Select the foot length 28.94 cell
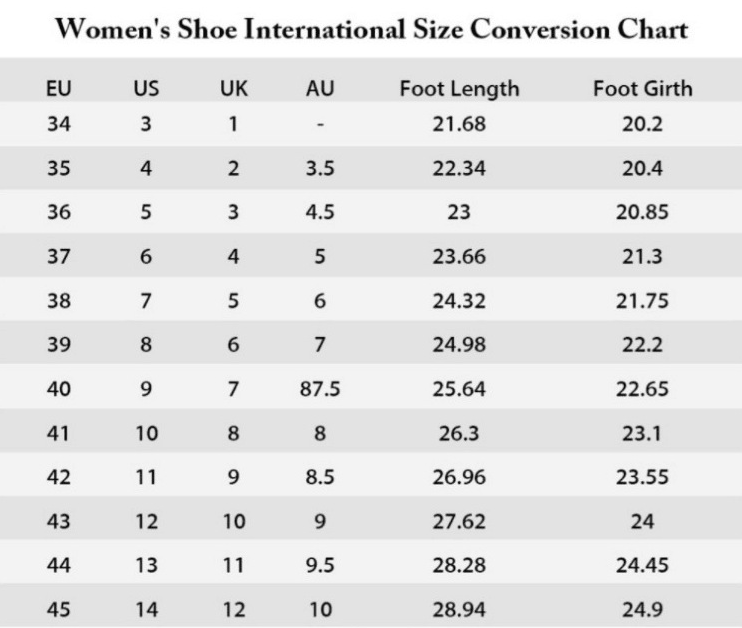This screenshot has width=742, height=628. 459,609
